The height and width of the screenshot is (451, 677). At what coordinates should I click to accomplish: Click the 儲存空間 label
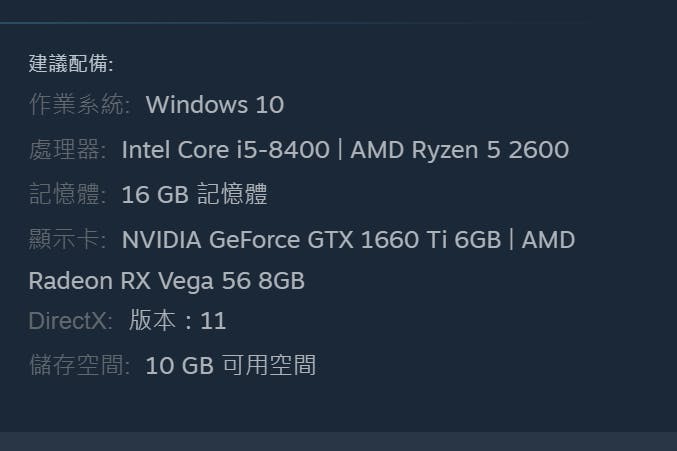pyautogui.click(x=79, y=365)
